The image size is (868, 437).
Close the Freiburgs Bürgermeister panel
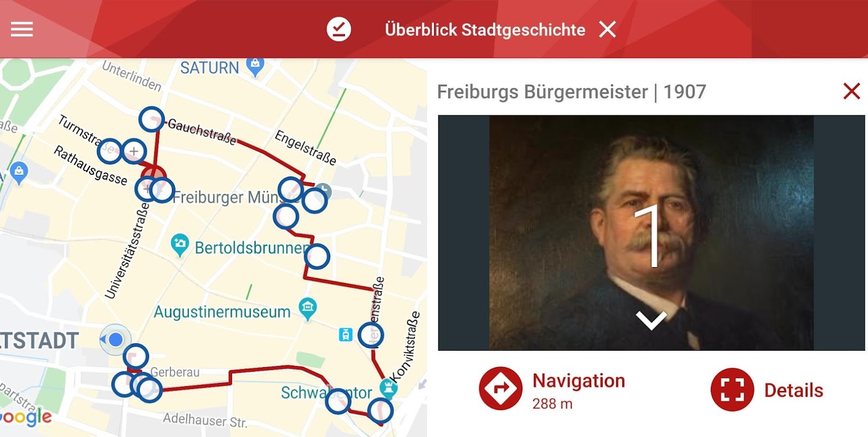(x=852, y=91)
